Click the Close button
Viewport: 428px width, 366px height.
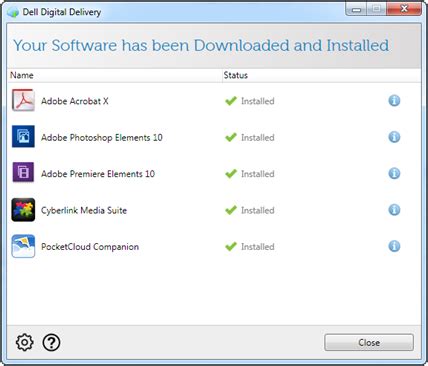tap(369, 342)
